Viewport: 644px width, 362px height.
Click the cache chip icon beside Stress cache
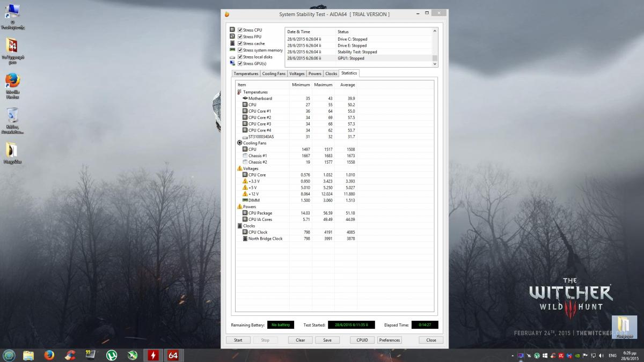click(x=232, y=43)
